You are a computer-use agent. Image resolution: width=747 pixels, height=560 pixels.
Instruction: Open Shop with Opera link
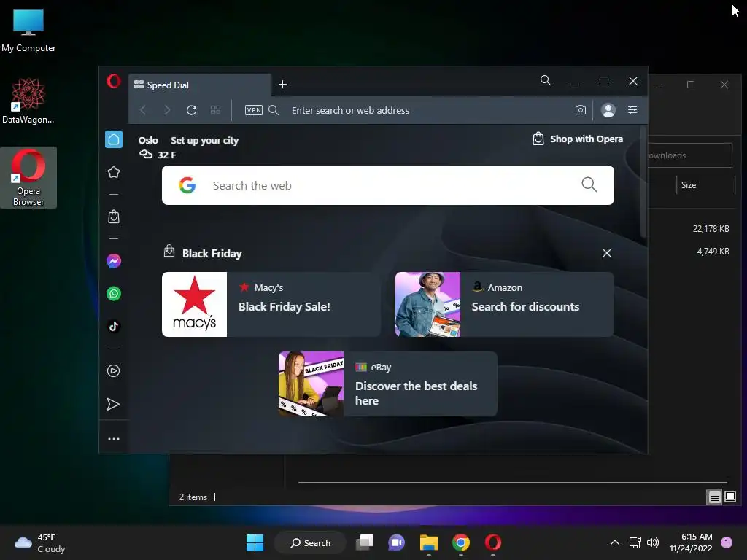point(578,139)
